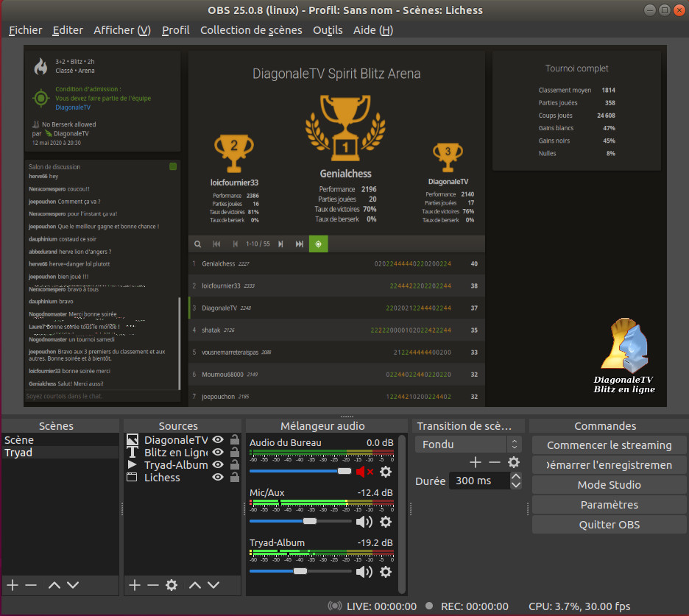Click Démarrer l'enregistrement button
This screenshot has width=689, height=616.
coord(609,465)
